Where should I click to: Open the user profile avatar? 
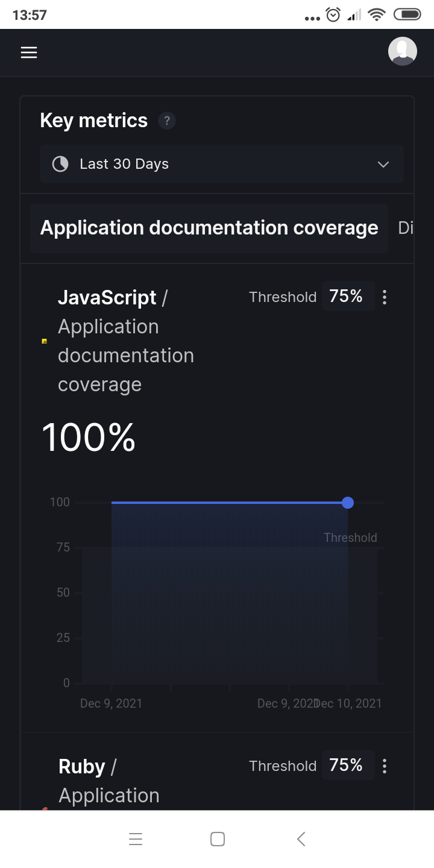(402, 51)
